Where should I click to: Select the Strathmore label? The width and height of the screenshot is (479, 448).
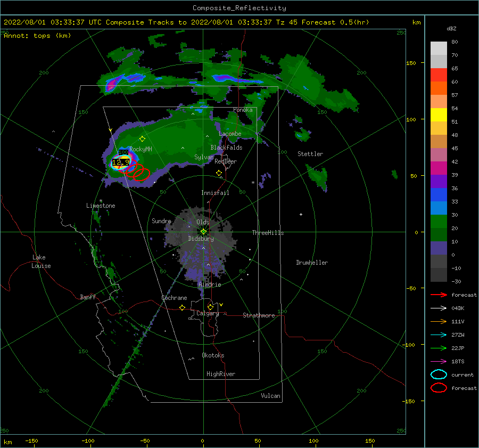pyautogui.click(x=259, y=315)
